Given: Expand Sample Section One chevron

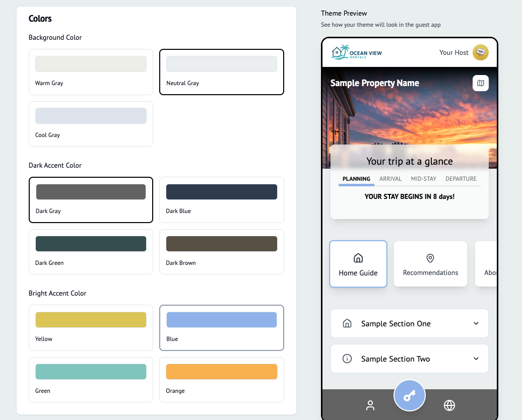Looking at the screenshot, I should click(x=476, y=323).
